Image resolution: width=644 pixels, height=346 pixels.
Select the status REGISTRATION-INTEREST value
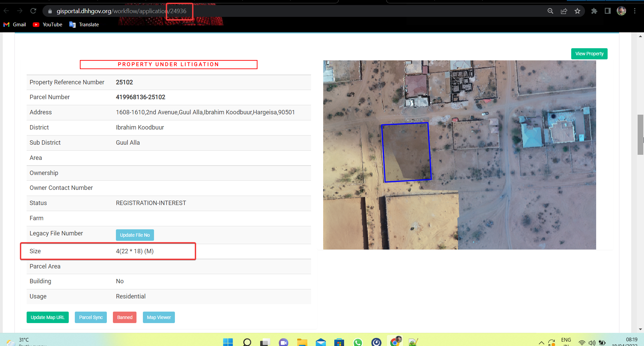151,203
